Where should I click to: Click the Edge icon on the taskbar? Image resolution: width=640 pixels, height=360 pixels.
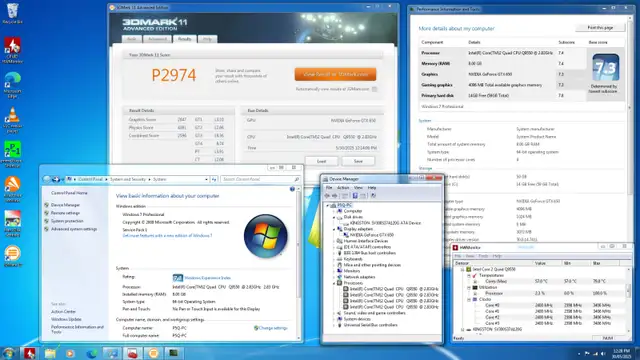tap(91, 353)
